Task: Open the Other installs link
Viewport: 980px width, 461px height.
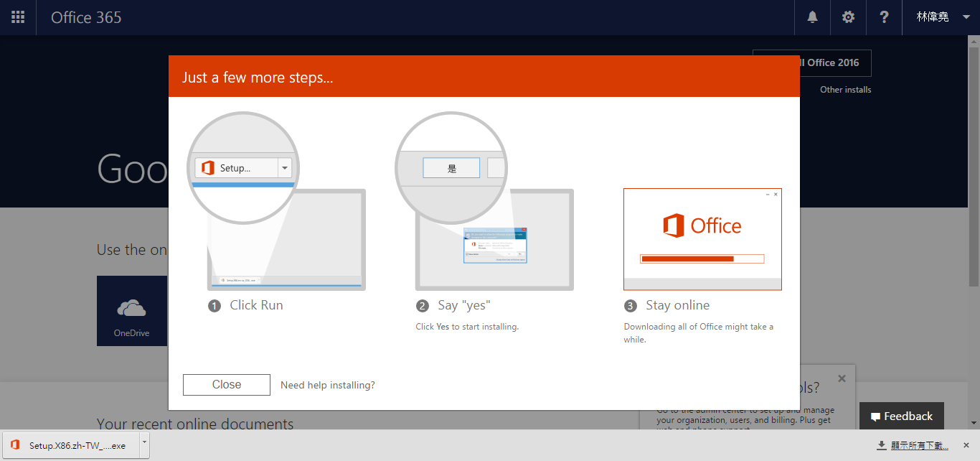Action: (846, 90)
